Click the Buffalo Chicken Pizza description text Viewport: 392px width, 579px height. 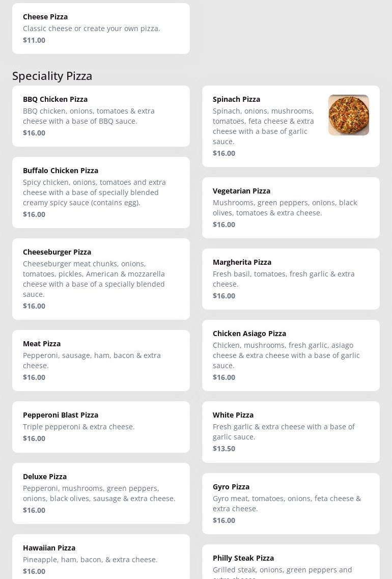pos(94,192)
